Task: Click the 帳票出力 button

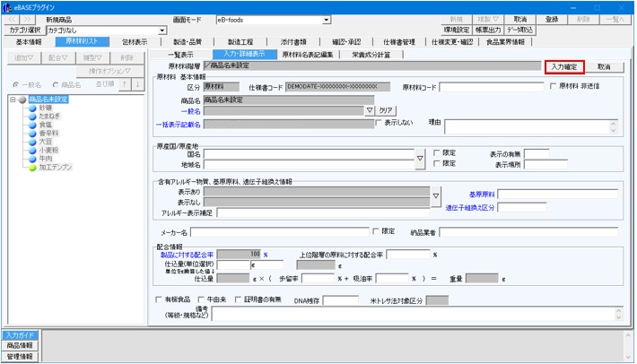Action: (x=488, y=30)
